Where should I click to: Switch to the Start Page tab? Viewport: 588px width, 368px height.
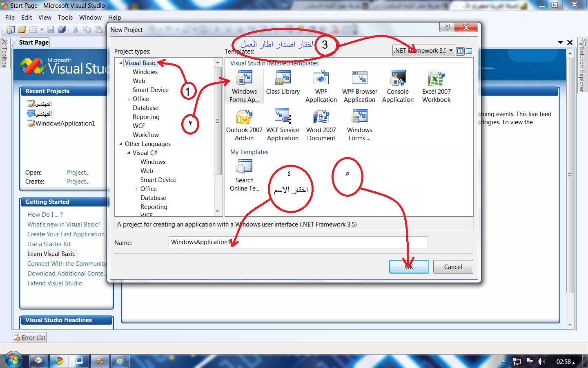[33, 43]
